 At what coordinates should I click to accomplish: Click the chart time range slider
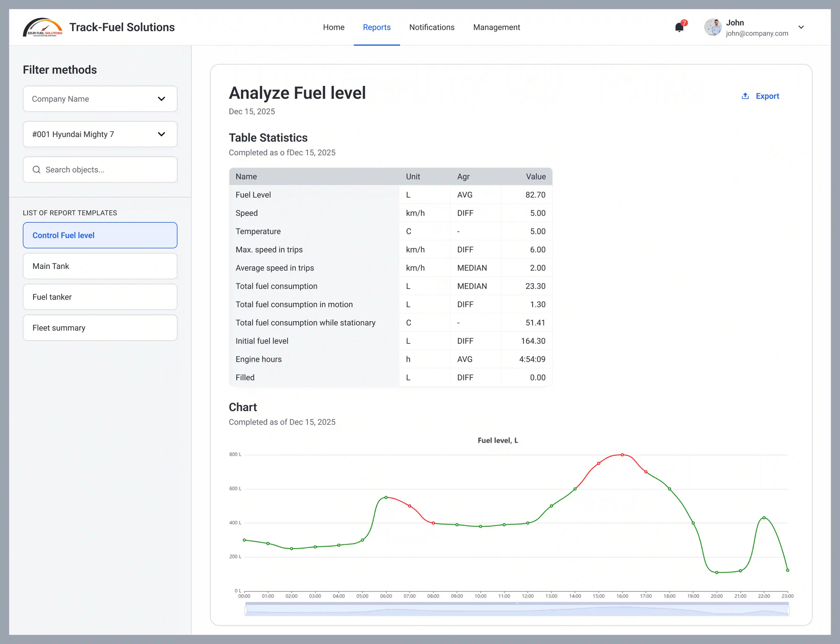[x=516, y=609]
